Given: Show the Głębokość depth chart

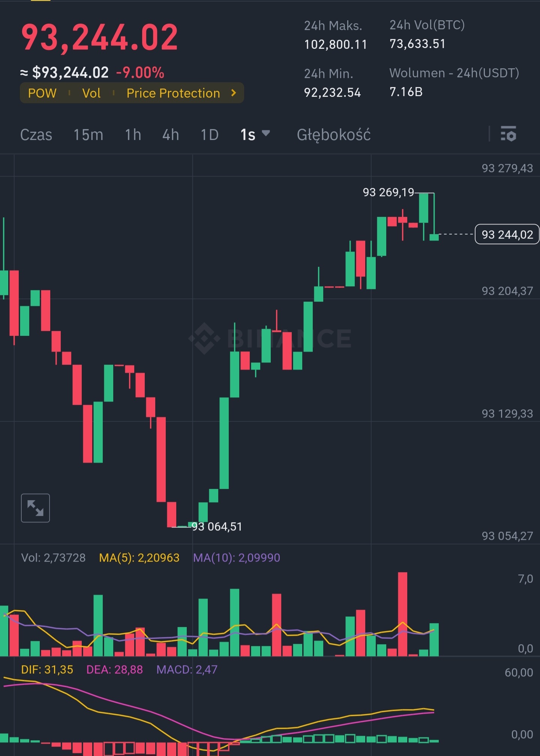Looking at the screenshot, I should tap(333, 135).
